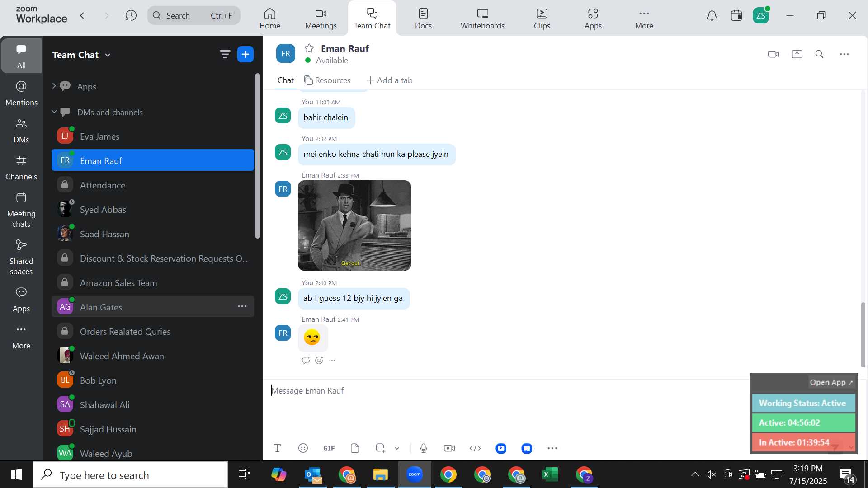The width and height of the screenshot is (868, 488).
Task: Attach a file using the file icon
Action: coord(355,448)
